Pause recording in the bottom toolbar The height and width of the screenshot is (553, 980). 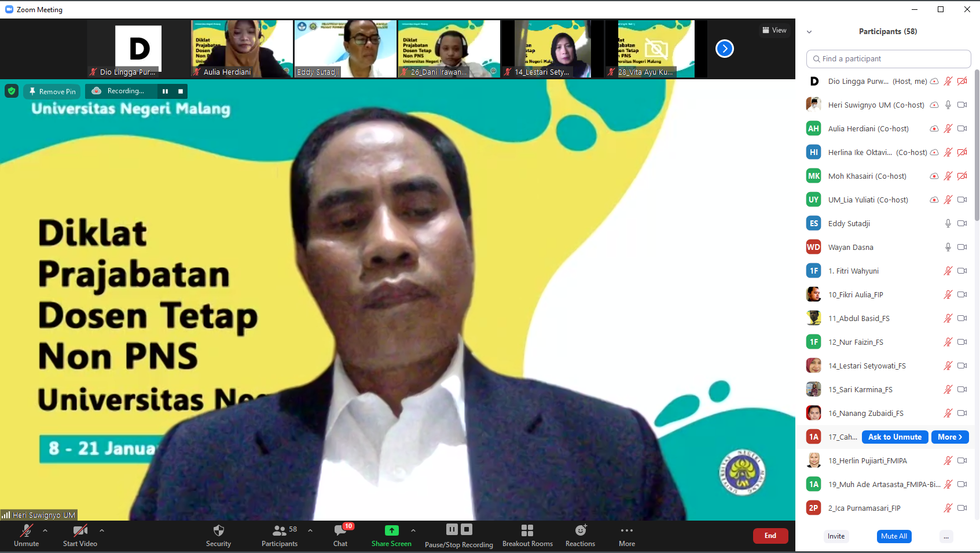point(452,529)
